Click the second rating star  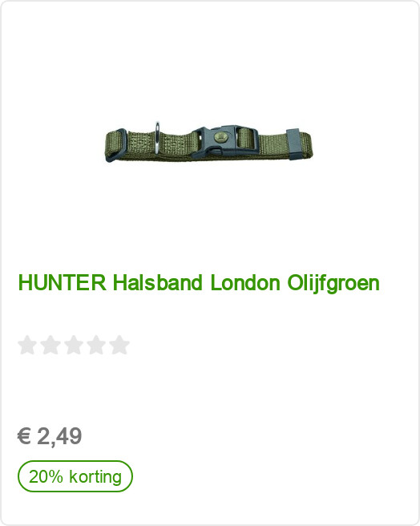50,345
